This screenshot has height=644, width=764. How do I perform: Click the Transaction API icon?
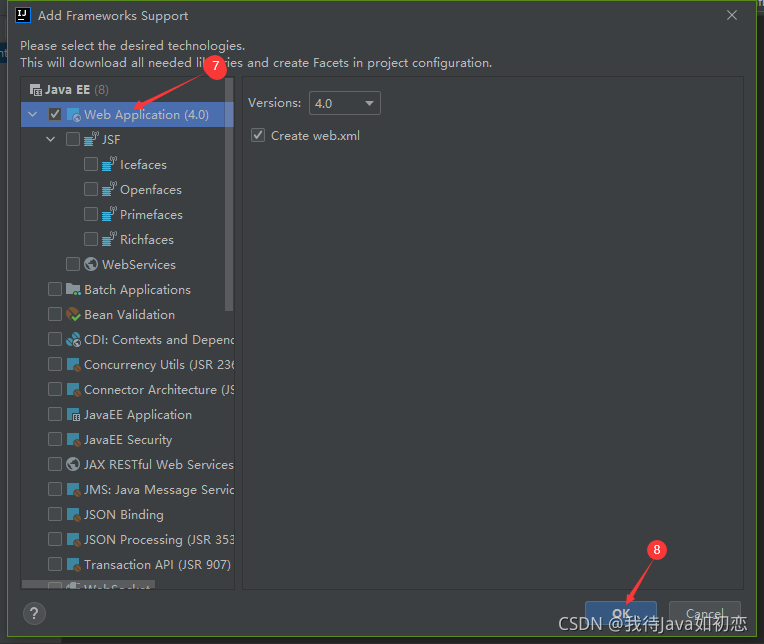(73, 565)
